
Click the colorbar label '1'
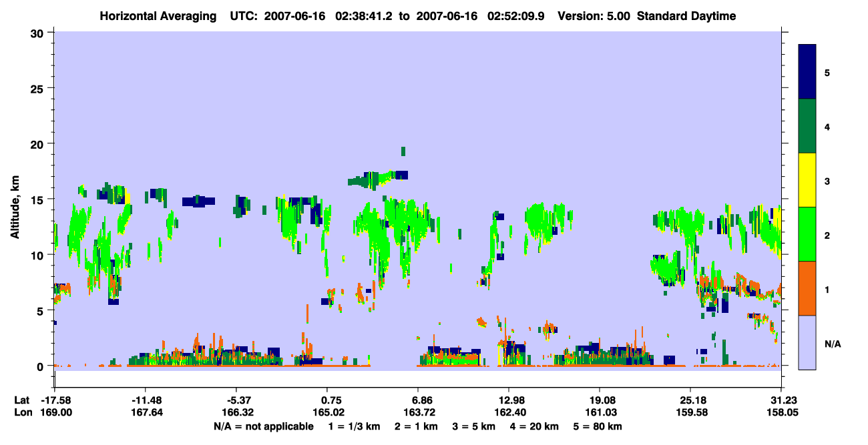(x=827, y=290)
